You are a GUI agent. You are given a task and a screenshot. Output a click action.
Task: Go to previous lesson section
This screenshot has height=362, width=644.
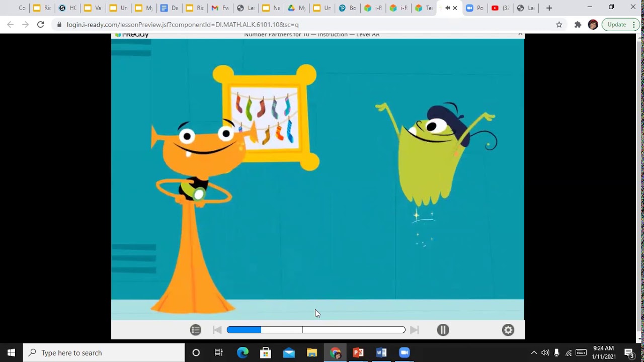coord(217,330)
